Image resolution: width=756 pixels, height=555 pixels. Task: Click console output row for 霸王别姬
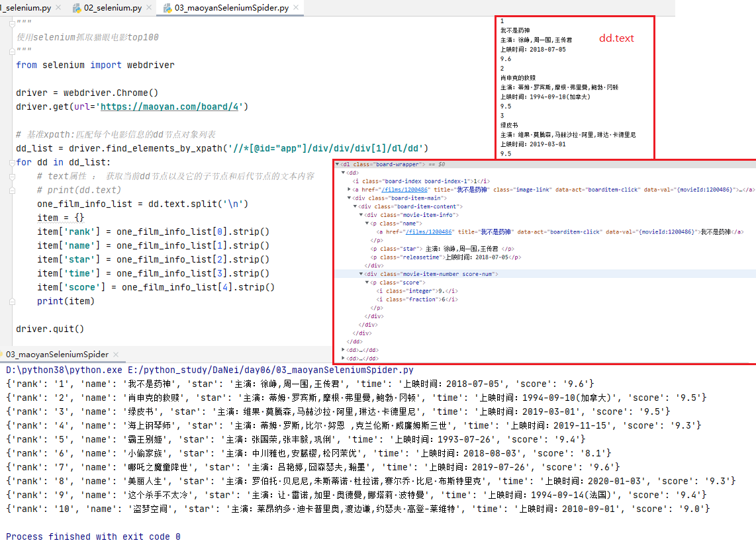point(295,439)
